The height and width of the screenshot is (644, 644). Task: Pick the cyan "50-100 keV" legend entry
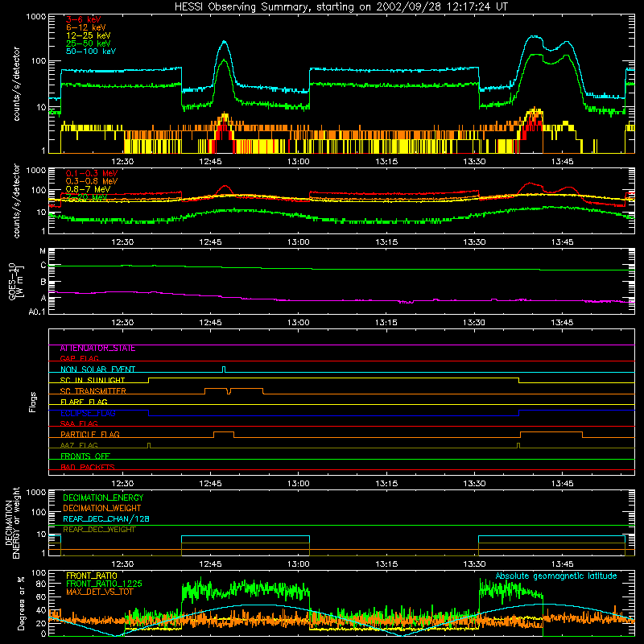coord(91,52)
